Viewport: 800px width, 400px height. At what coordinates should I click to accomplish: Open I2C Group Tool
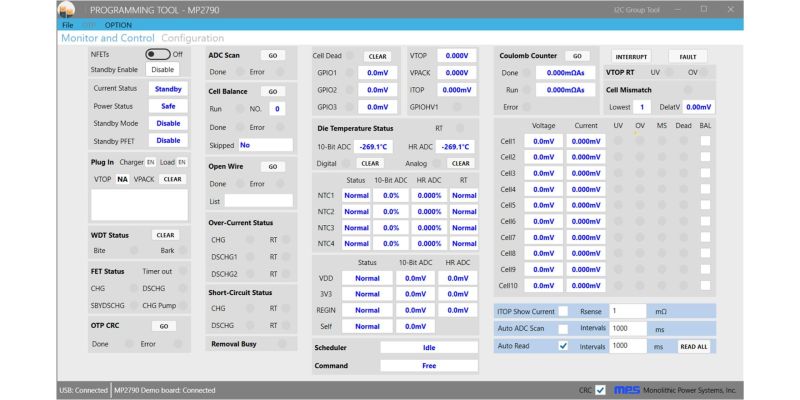click(637, 10)
